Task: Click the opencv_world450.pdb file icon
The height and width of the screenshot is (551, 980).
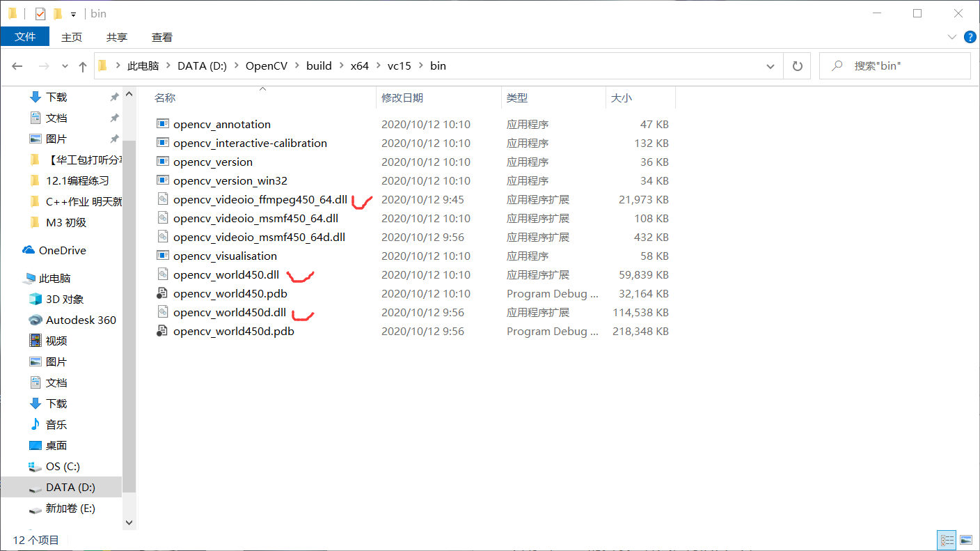Action: click(x=163, y=293)
